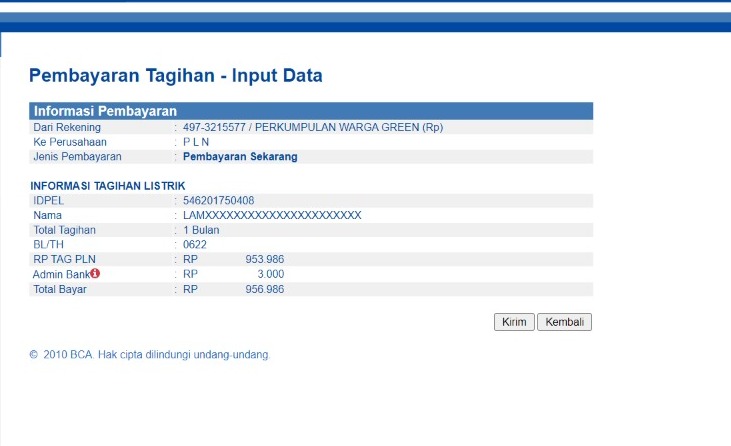Click the bold Pembayaran Sekarang text
This screenshot has width=731, height=446.
tap(240, 157)
